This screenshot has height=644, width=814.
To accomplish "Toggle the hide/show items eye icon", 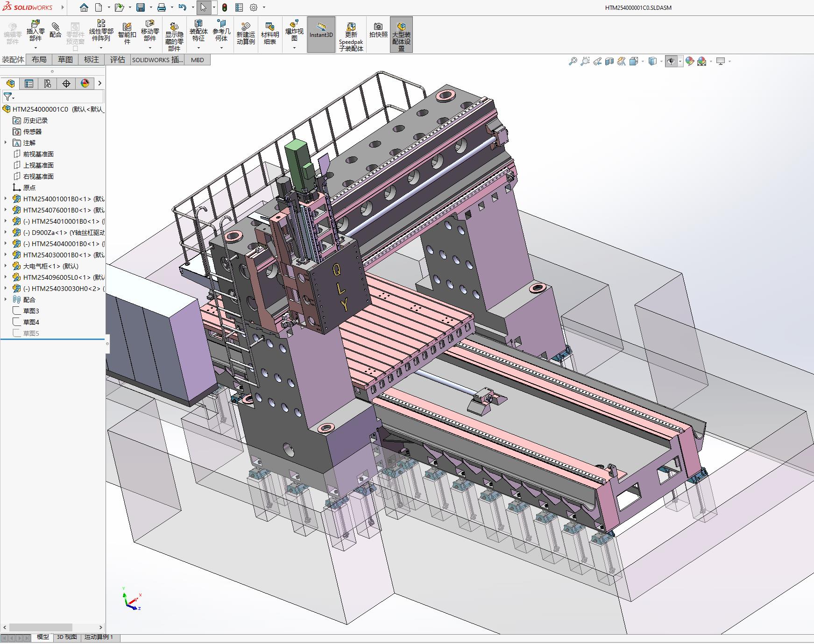I will tap(671, 61).
